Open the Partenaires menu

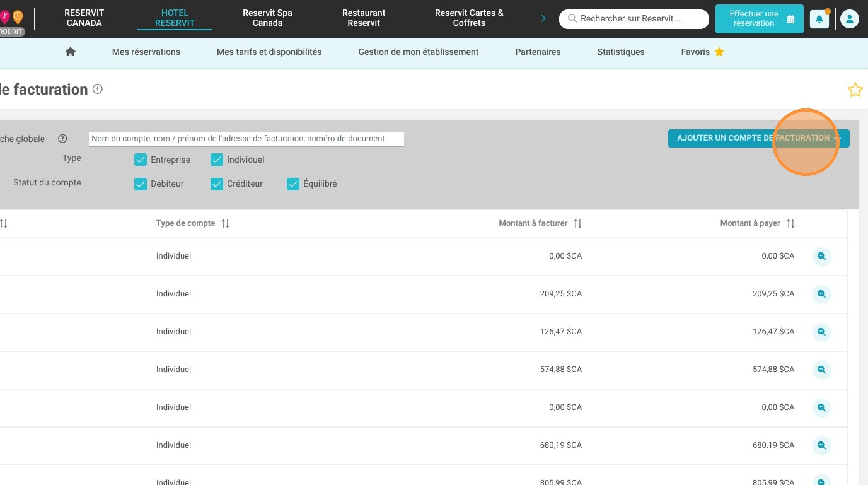(538, 52)
